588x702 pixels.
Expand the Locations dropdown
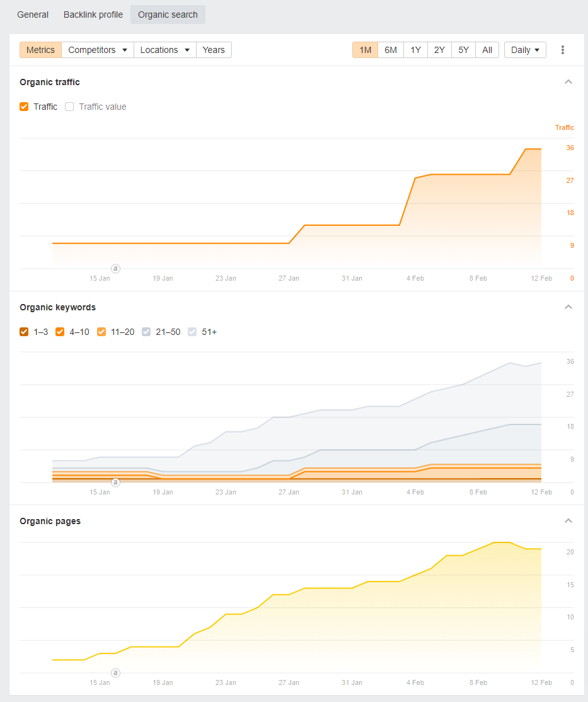pyautogui.click(x=165, y=50)
